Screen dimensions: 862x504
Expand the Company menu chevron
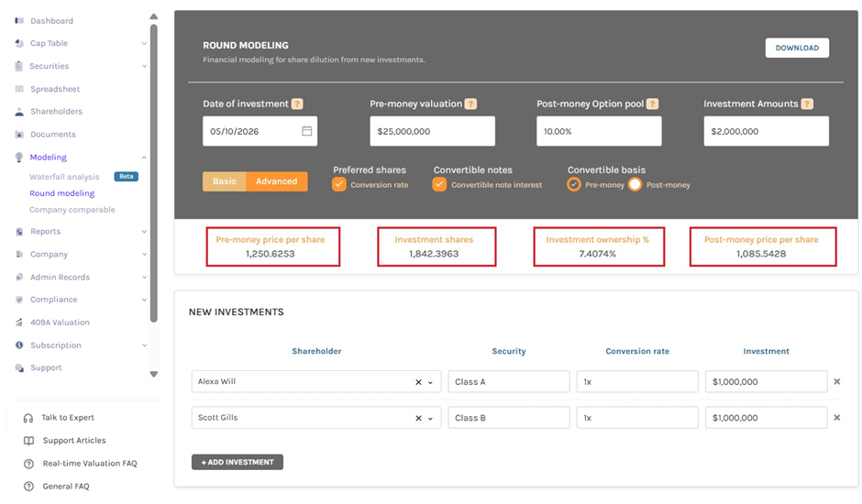click(x=144, y=255)
